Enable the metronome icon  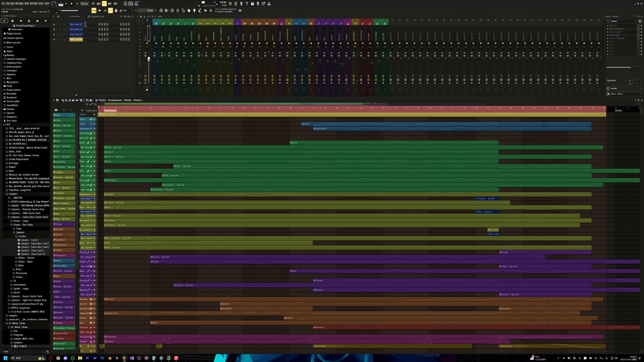coord(93,4)
